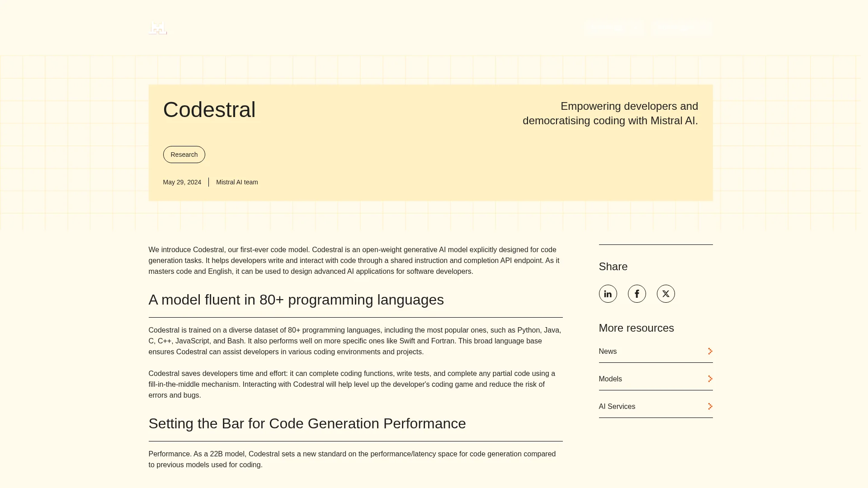
Task: Share the article on Facebook
Action: (x=637, y=294)
